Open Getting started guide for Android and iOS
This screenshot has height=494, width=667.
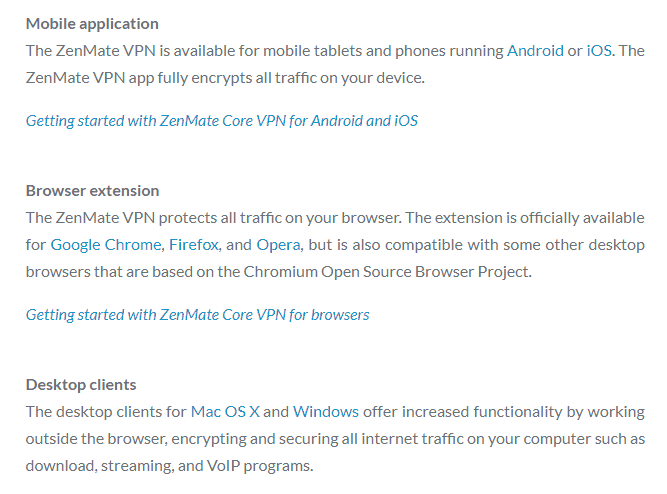pos(222,121)
